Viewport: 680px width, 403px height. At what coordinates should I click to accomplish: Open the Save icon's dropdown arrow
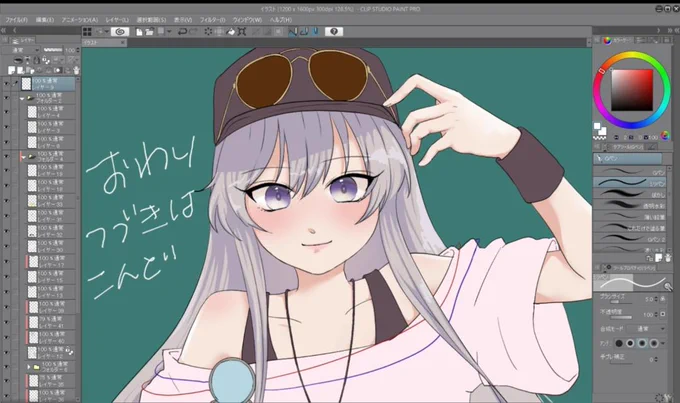click(x=169, y=32)
